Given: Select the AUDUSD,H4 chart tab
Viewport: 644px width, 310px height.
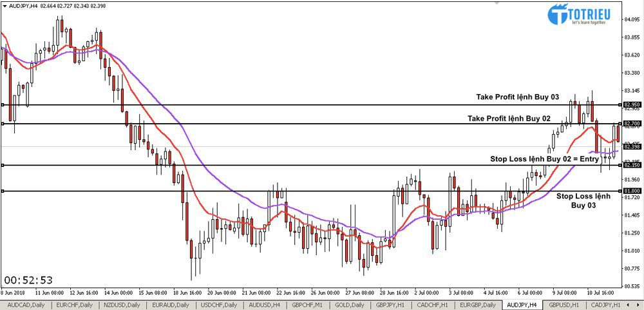Looking at the screenshot, I should tap(265, 305).
